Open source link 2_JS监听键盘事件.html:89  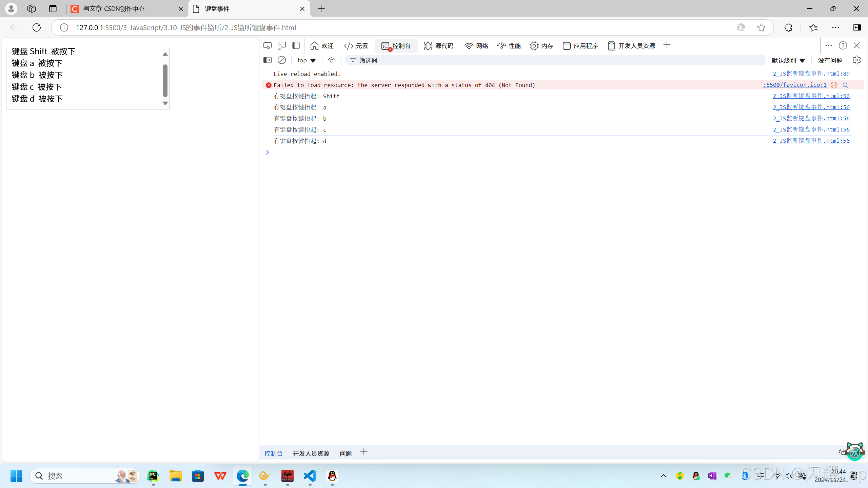click(x=811, y=73)
